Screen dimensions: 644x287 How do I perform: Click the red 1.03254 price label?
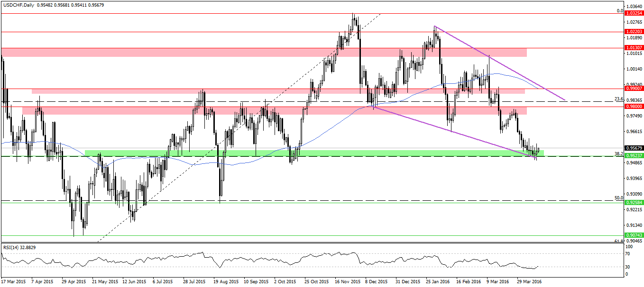pos(633,14)
